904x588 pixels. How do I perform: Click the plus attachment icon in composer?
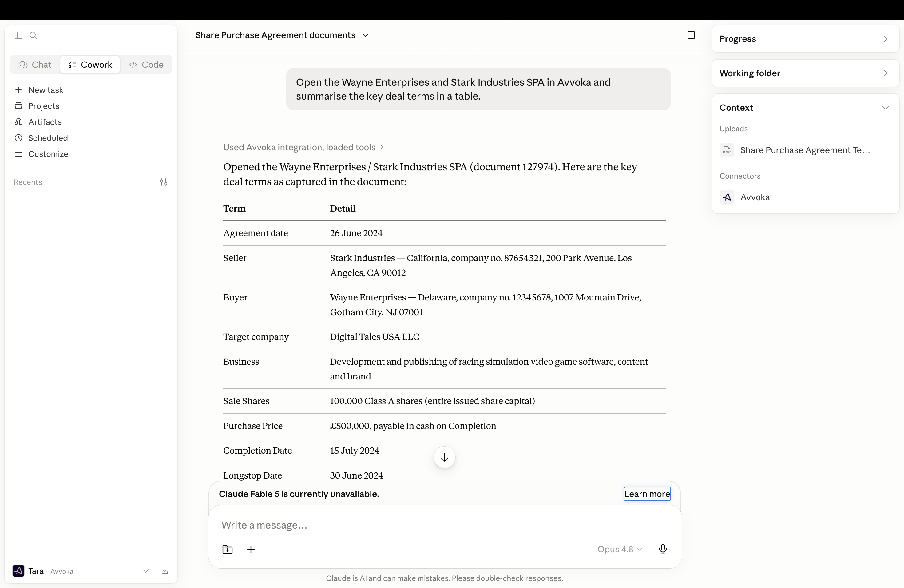click(x=251, y=549)
